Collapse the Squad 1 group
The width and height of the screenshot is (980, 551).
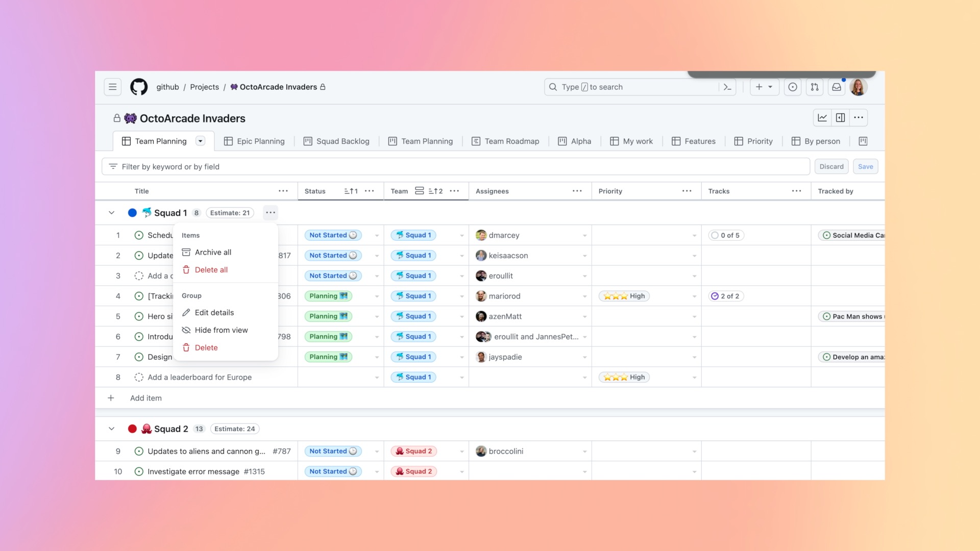111,213
